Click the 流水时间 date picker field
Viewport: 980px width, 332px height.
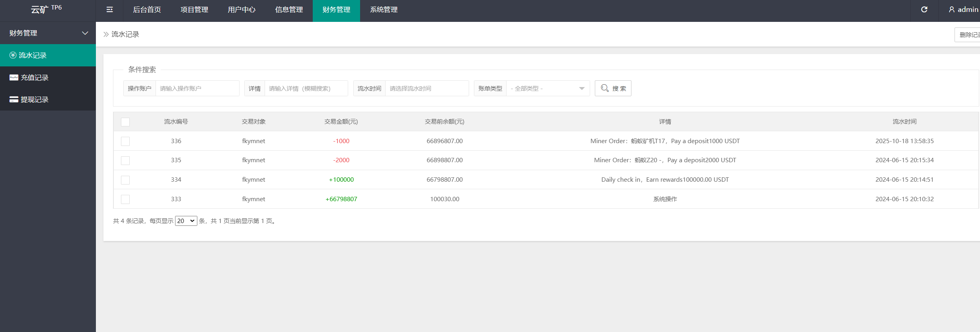tap(427, 88)
